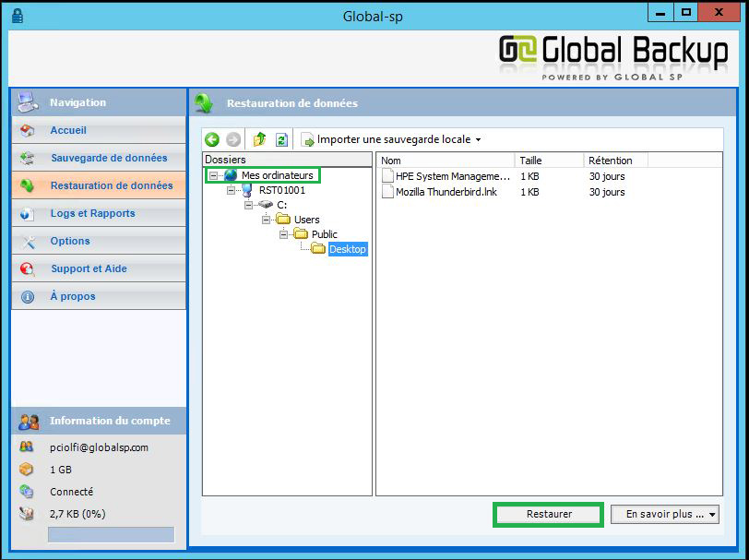
Task: Select Restauration de données menu item
Action: click(x=99, y=185)
